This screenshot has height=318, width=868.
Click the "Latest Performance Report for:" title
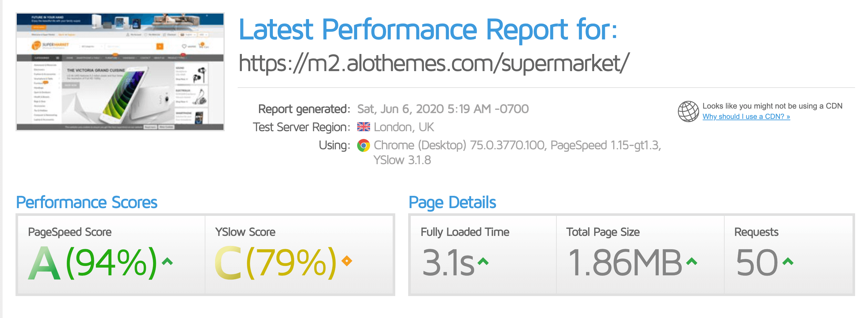pyautogui.click(x=428, y=29)
